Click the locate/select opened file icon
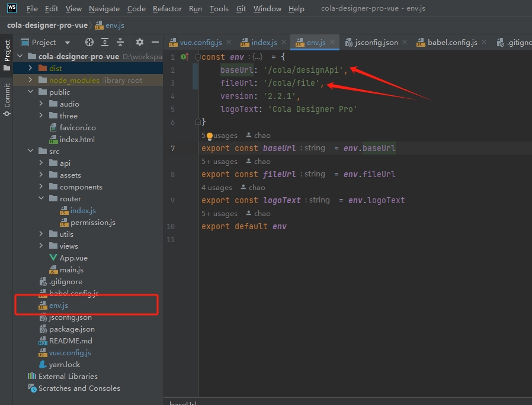 [x=89, y=42]
